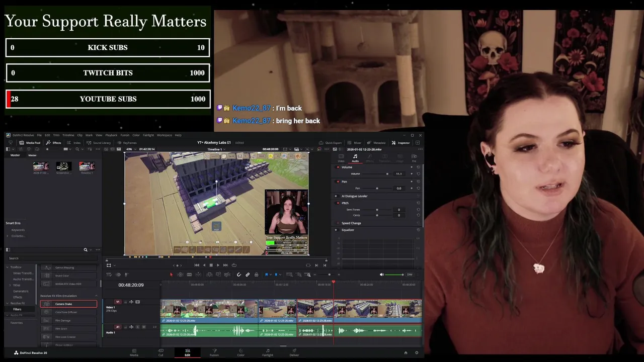Open the Timeline menu
The width and height of the screenshot is (644, 362).
(x=68, y=135)
